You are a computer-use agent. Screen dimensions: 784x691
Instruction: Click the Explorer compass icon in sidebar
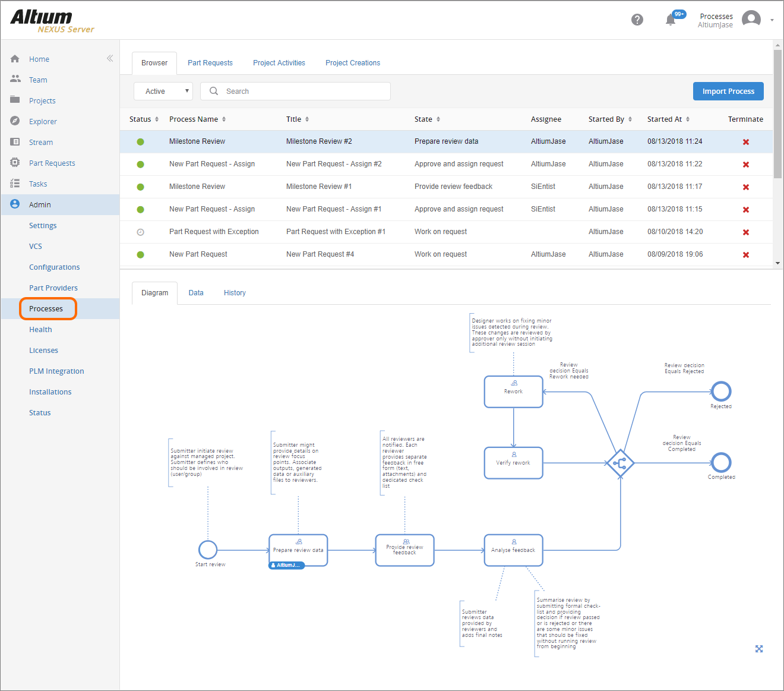click(15, 121)
